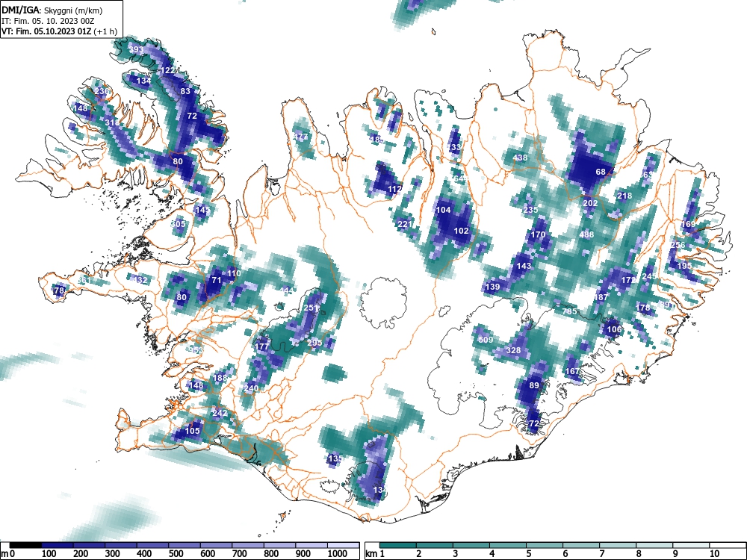Image resolution: width=747 pixels, height=560 pixels.
Task: Click the black swatch at 0 m on legend
Action: [x=25, y=545]
